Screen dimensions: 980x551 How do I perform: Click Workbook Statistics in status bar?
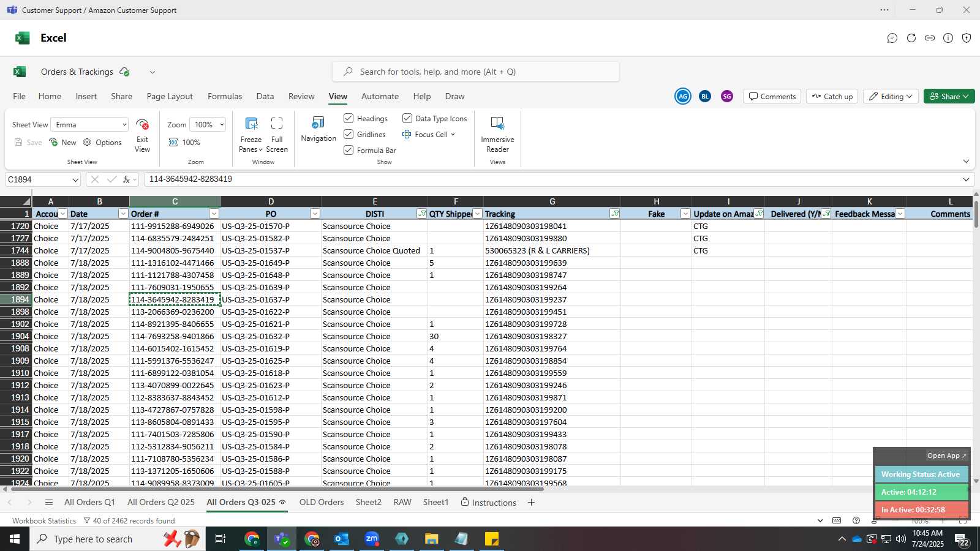44,521
